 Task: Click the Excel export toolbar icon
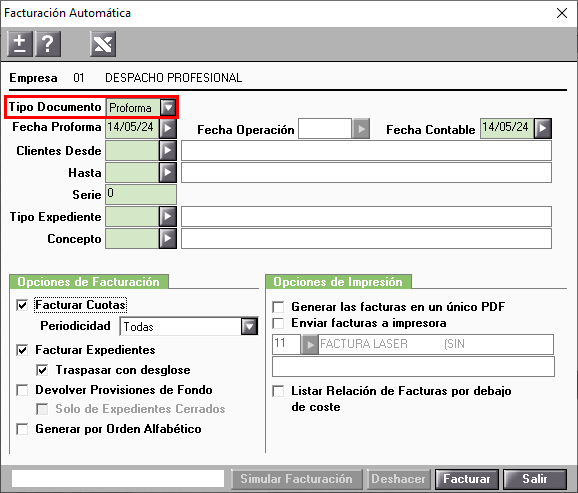click(x=103, y=44)
